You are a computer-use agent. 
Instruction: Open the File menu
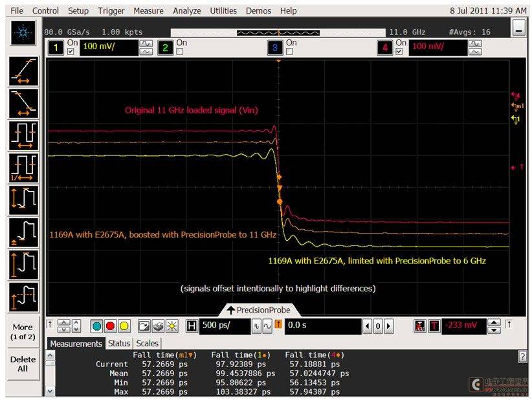point(17,11)
